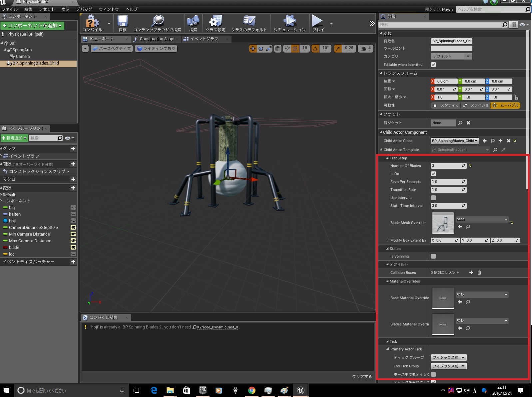Expand the Modify Box Extent By row
Image resolution: width=532 pixels, height=397 pixels.
387,240
